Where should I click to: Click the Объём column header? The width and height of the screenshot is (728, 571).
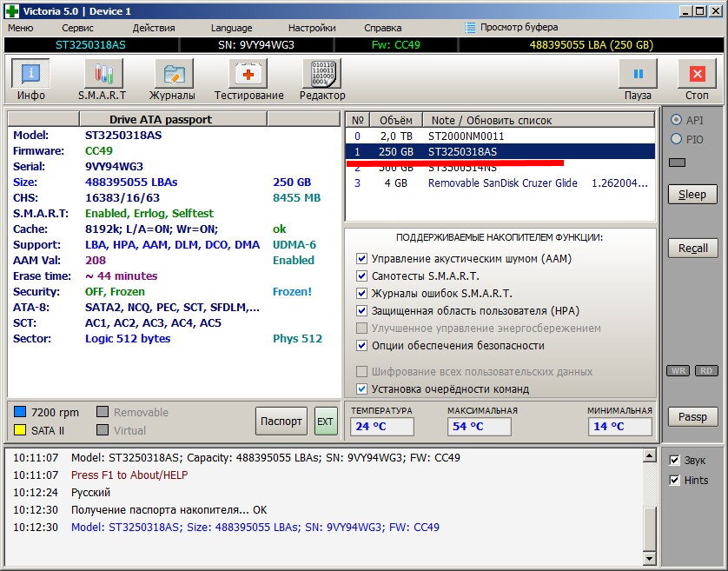(x=395, y=120)
